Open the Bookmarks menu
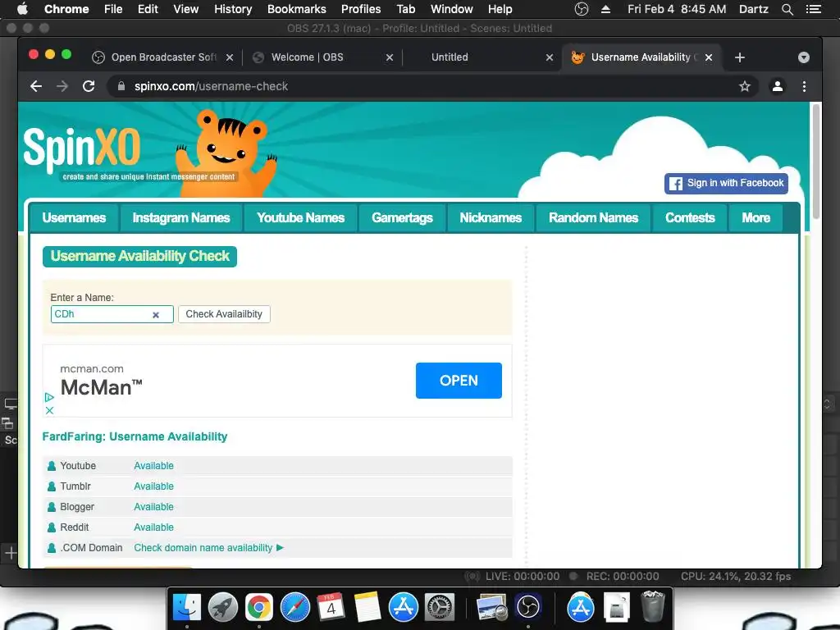 pos(296,9)
